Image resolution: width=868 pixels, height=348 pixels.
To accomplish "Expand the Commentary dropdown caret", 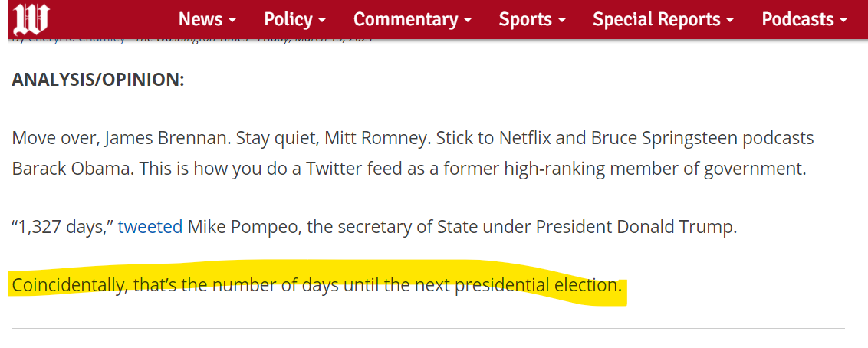I will point(468,21).
